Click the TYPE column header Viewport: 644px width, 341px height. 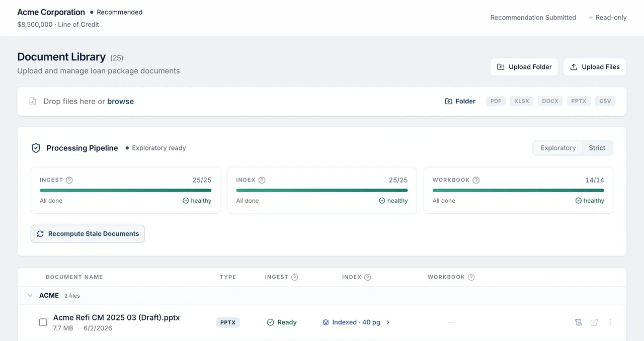click(x=228, y=277)
